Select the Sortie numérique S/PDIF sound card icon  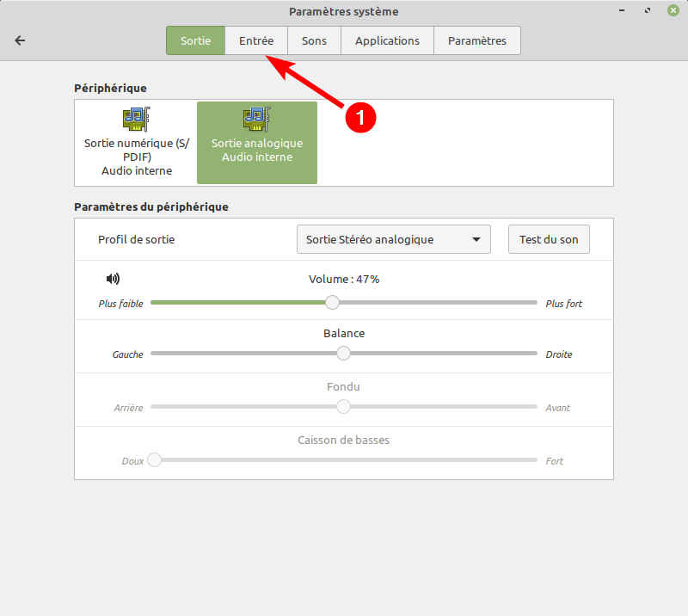pyautogui.click(x=137, y=119)
